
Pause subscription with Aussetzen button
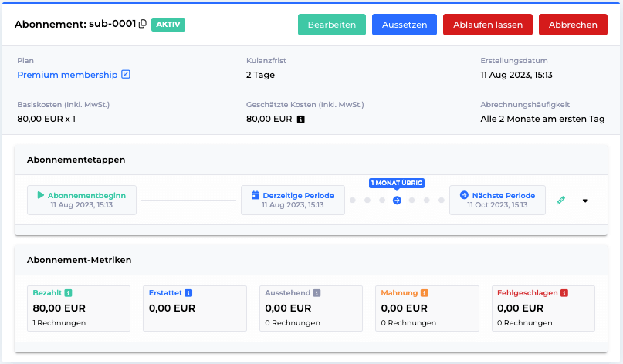[x=405, y=25]
